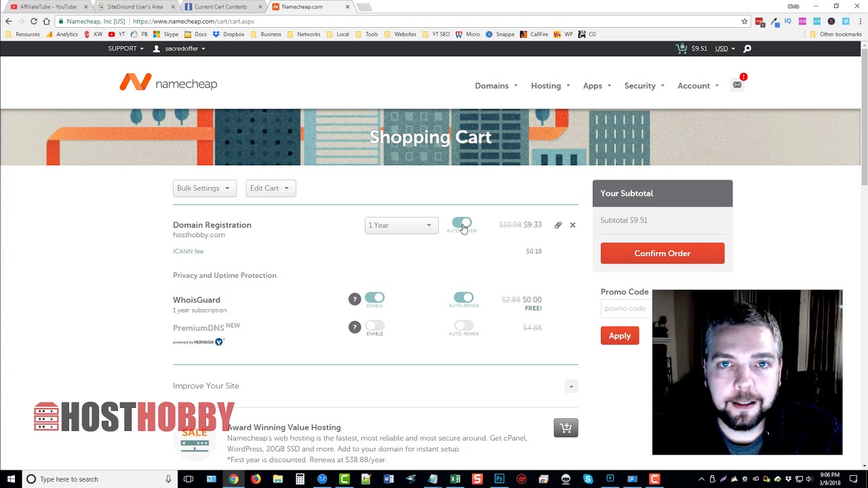Add Value Hosting to cart icon
868x488 pixels.
tap(566, 428)
